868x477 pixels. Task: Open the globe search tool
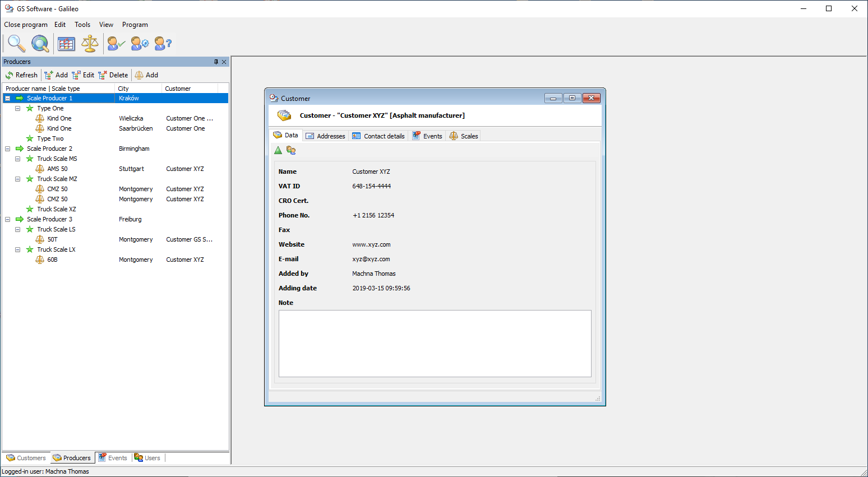(x=40, y=43)
